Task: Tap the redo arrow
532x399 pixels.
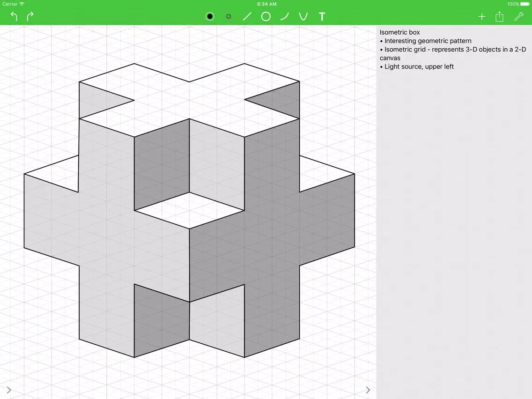Action: 30,16
